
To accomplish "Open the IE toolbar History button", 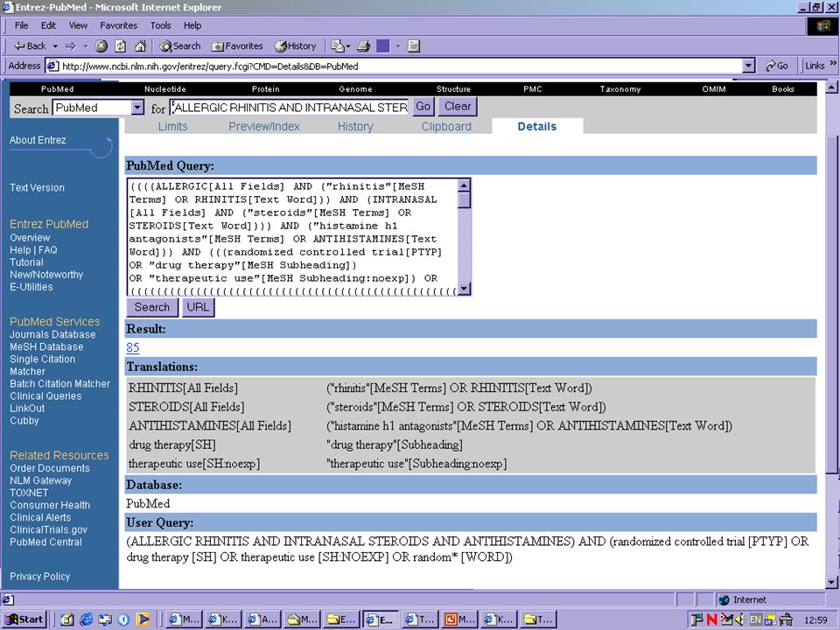I will pyautogui.click(x=295, y=46).
